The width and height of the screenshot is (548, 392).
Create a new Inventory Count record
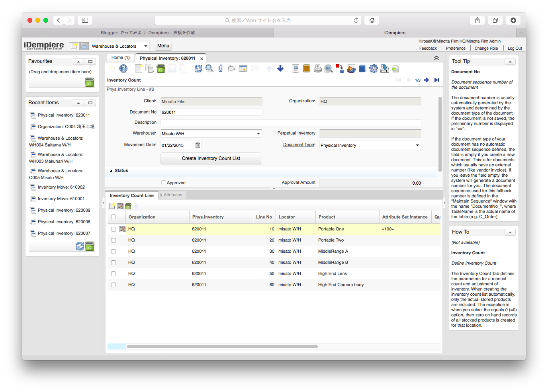coord(138,68)
